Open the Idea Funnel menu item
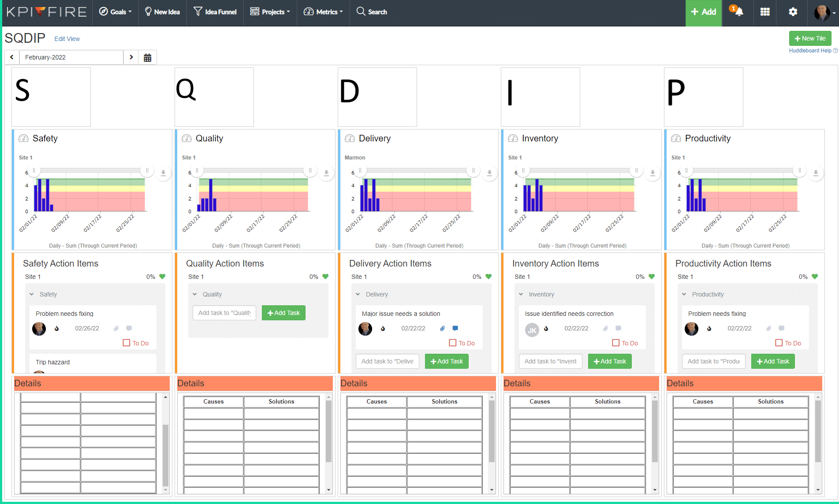The height and width of the screenshot is (504, 839). tap(215, 12)
